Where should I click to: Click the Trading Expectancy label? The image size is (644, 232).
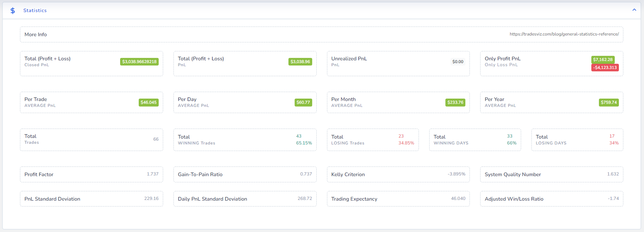[354, 199]
